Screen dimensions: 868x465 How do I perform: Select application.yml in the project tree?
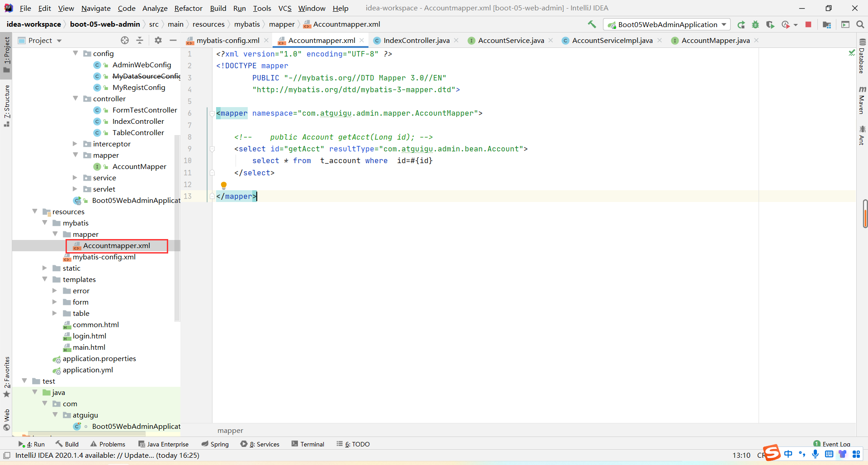[x=88, y=370]
